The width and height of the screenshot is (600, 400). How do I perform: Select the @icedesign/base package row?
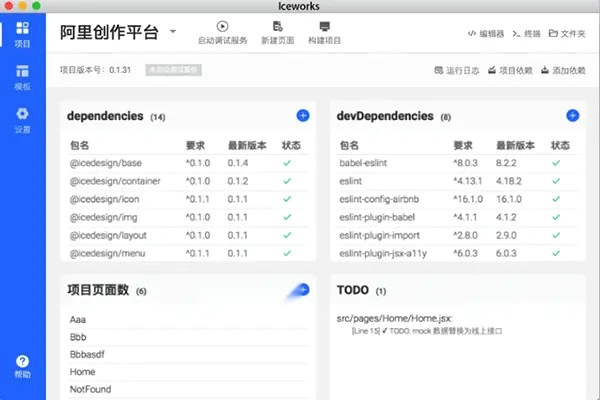pyautogui.click(x=105, y=162)
